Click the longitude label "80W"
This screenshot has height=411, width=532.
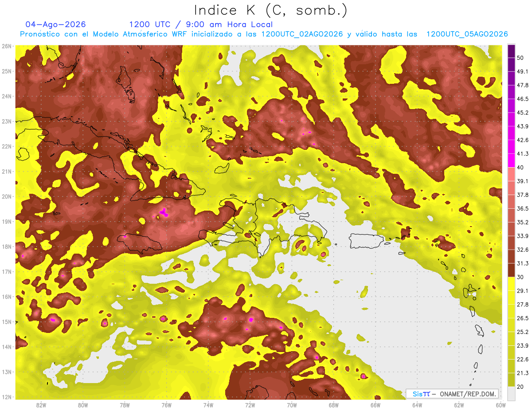pos(83,405)
